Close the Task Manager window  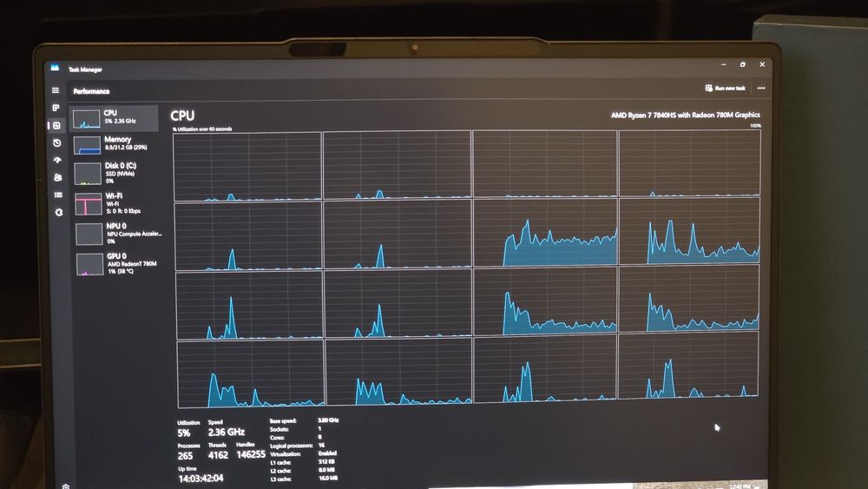click(x=762, y=65)
